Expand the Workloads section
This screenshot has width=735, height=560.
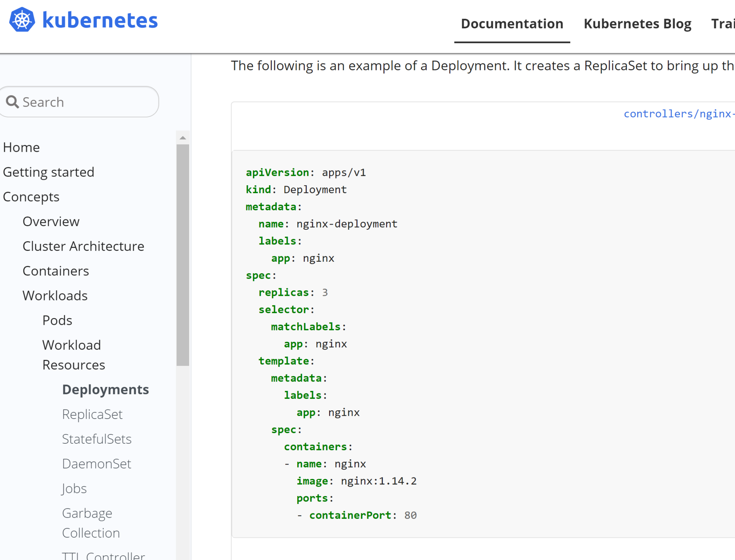coord(55,295)
